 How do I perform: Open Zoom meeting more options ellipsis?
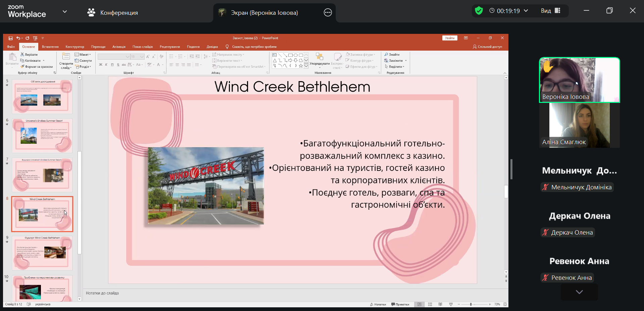[328, 13]
